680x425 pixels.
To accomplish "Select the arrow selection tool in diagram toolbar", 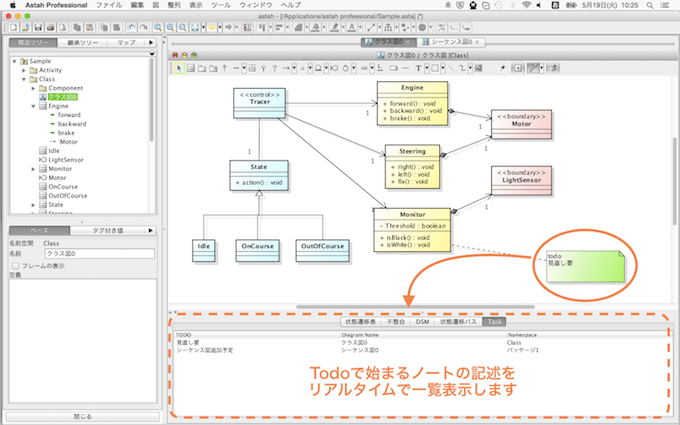I will click(180, 68).
